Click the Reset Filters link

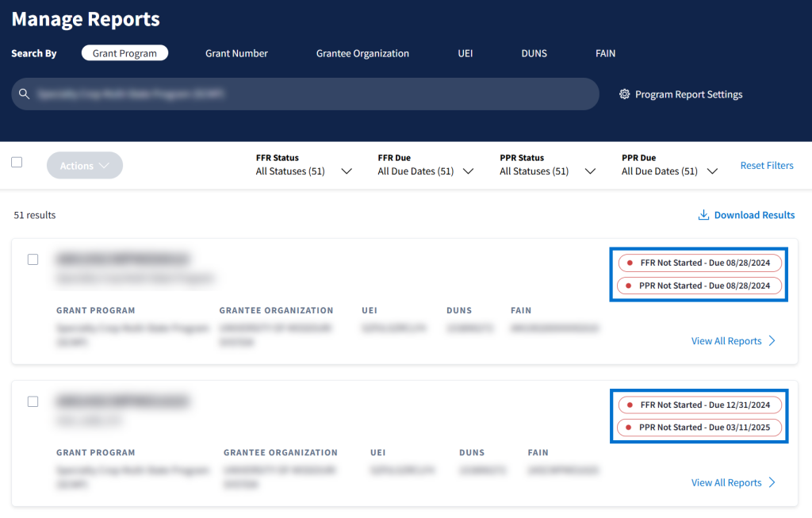pyautogui.click(x=766, y=165)
